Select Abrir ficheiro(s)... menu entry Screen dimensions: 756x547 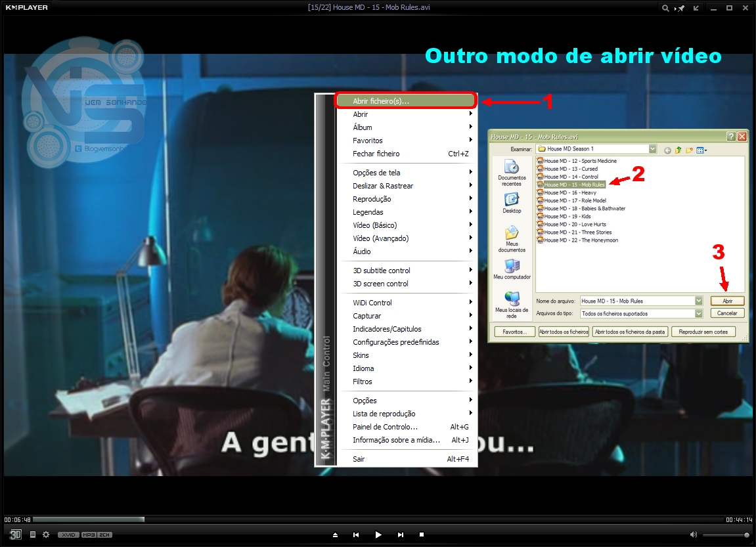tap(405, 100)
